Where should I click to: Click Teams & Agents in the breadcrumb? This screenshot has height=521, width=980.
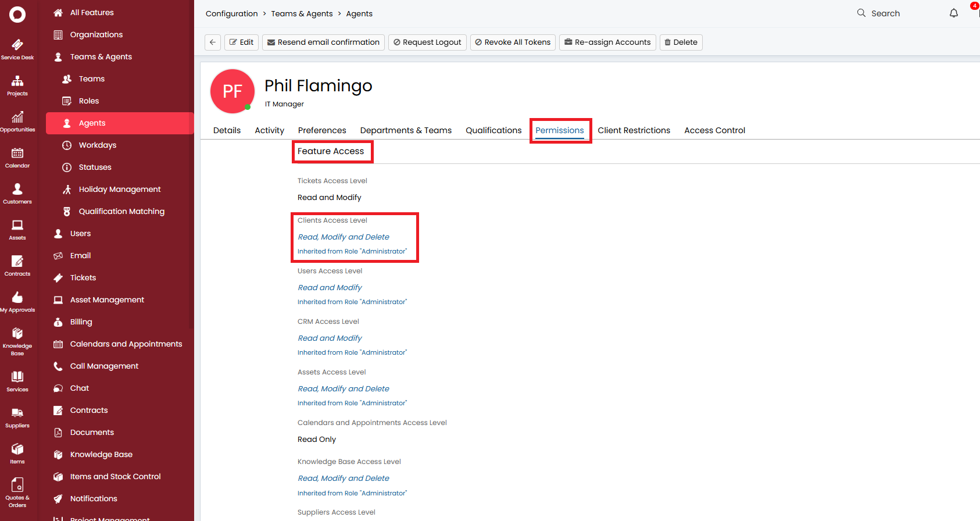click(302, 14)
